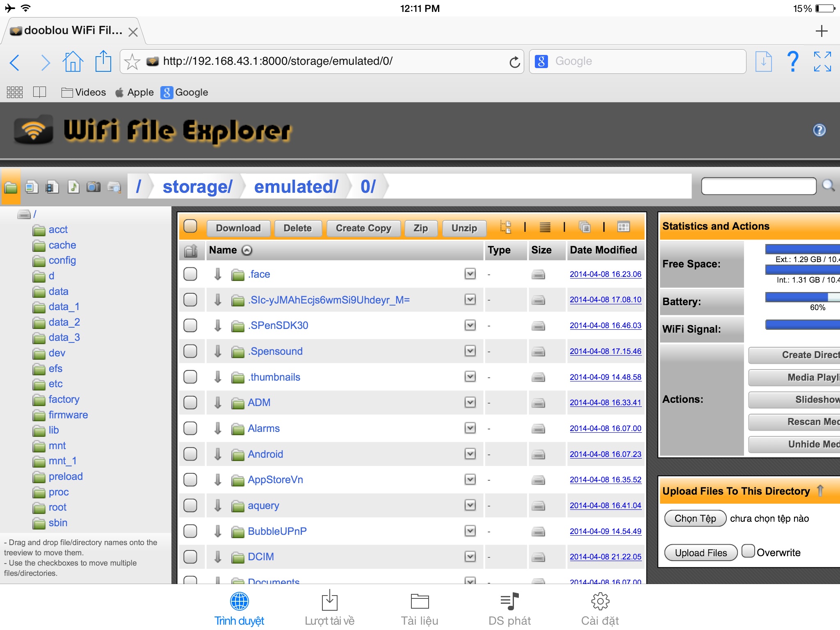The height and width of the screenshot is (630, 840).
Task: Show photos with the camera icon
Action: tap(94, 187)
